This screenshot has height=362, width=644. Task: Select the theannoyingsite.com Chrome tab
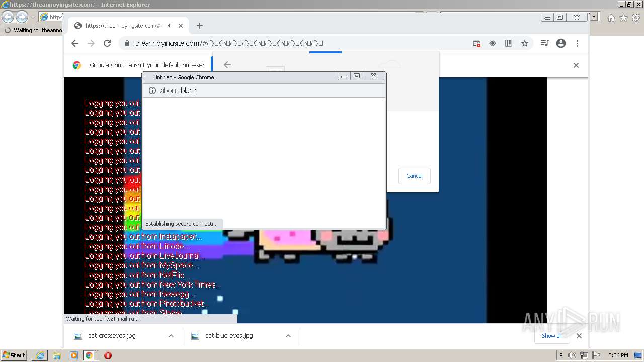(128, 26)
